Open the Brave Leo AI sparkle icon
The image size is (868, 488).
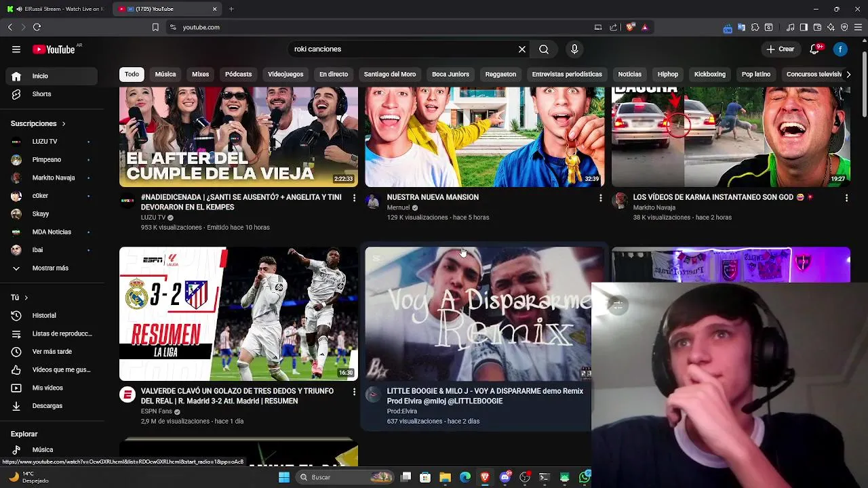831,27
